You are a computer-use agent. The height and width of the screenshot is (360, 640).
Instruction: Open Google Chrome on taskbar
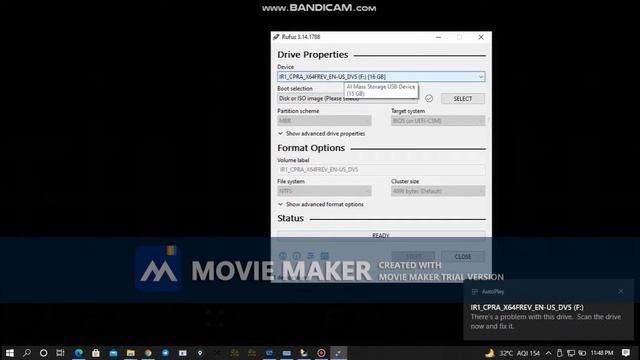click(148, 353)
